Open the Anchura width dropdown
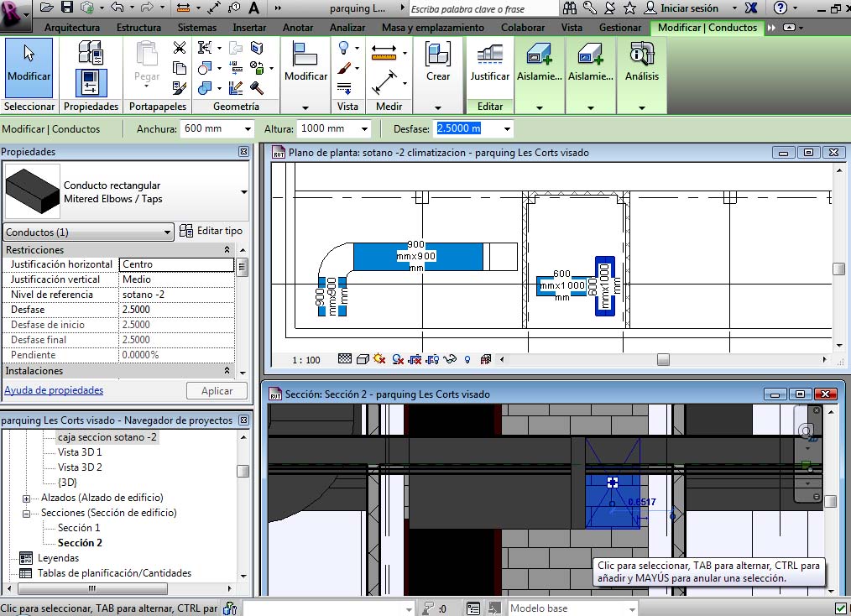The height and width of the screenshot is (616, 851). [x=247, y=129]
